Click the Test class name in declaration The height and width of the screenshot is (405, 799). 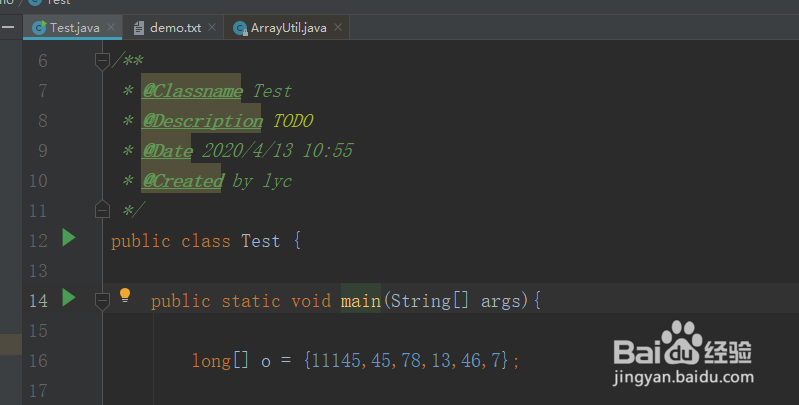pos(261,241)
